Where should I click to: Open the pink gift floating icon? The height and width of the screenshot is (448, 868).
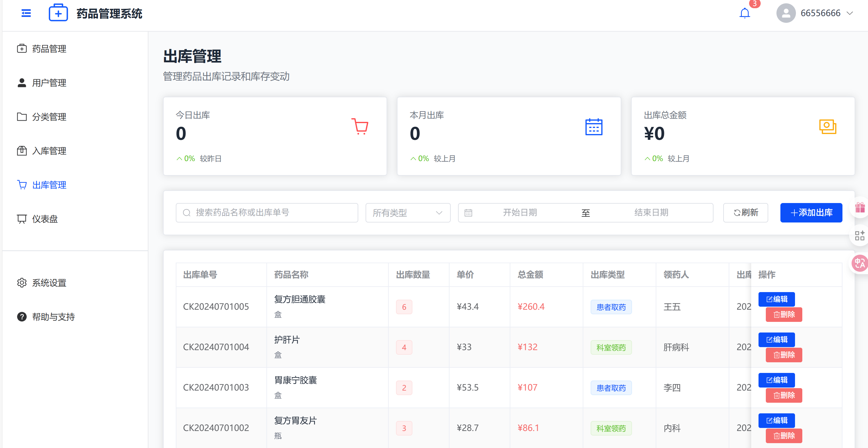(859, 208)
